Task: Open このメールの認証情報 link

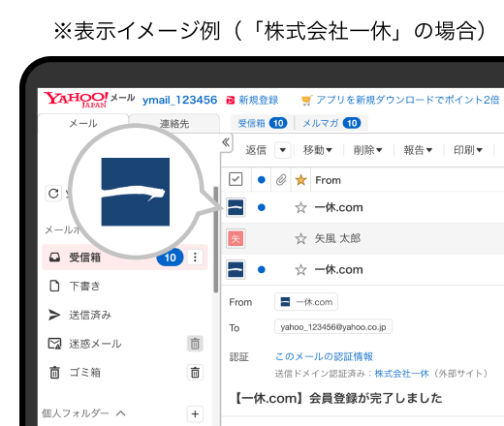Action: coord(324,356)
